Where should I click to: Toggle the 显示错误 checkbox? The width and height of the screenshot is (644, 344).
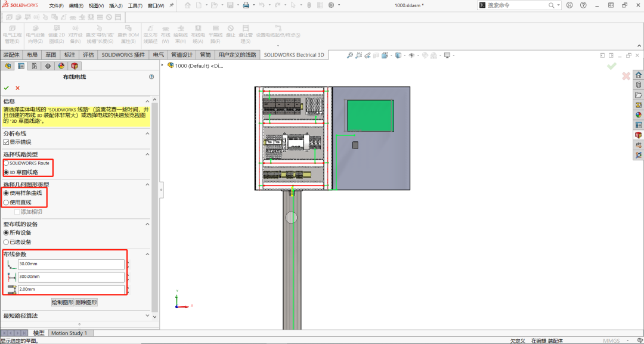[6, 142]
